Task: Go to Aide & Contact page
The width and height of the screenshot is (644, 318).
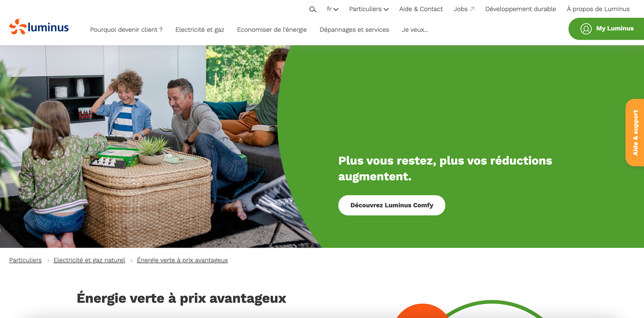Action: (x=421, y=9)
